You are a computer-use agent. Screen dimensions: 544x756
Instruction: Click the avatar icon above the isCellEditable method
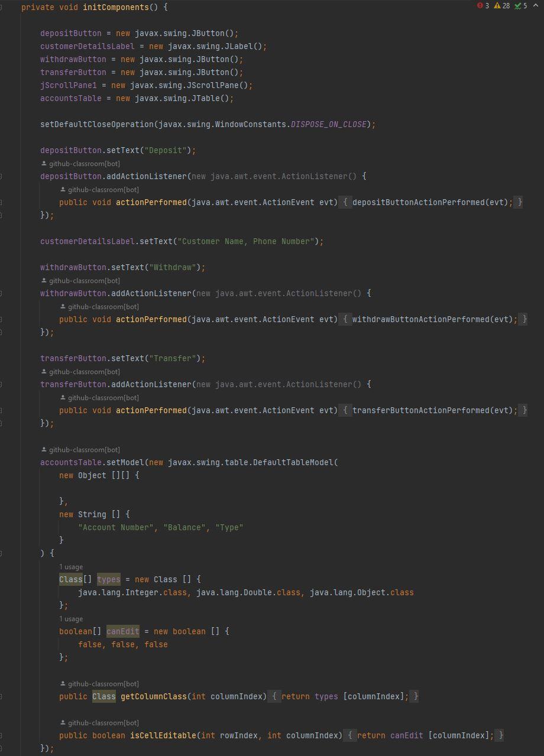pyautogui.click(x=63, y=722)
